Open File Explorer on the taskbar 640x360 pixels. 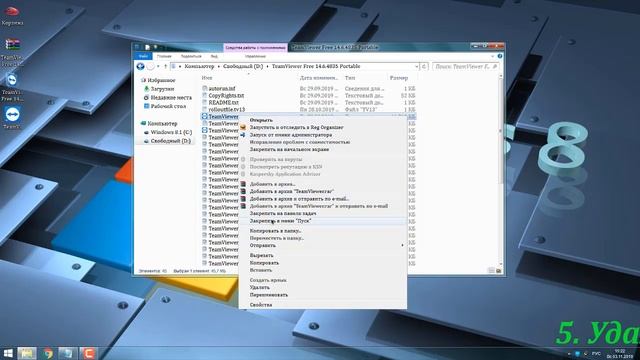pyautogui.click(x=27, y=353)
